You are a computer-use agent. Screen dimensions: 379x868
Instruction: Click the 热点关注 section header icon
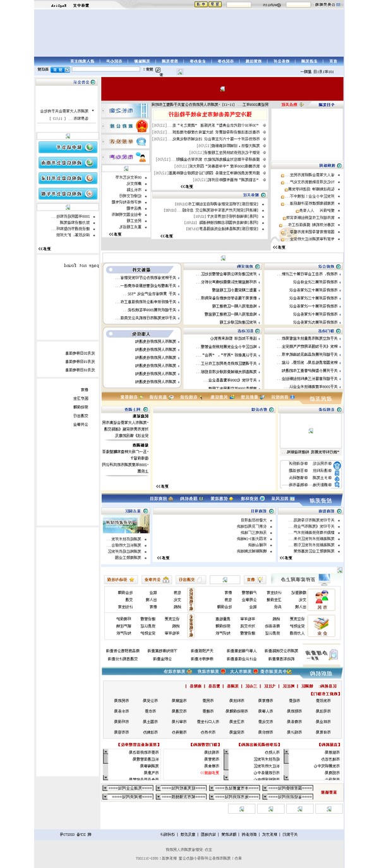point(301,104)
